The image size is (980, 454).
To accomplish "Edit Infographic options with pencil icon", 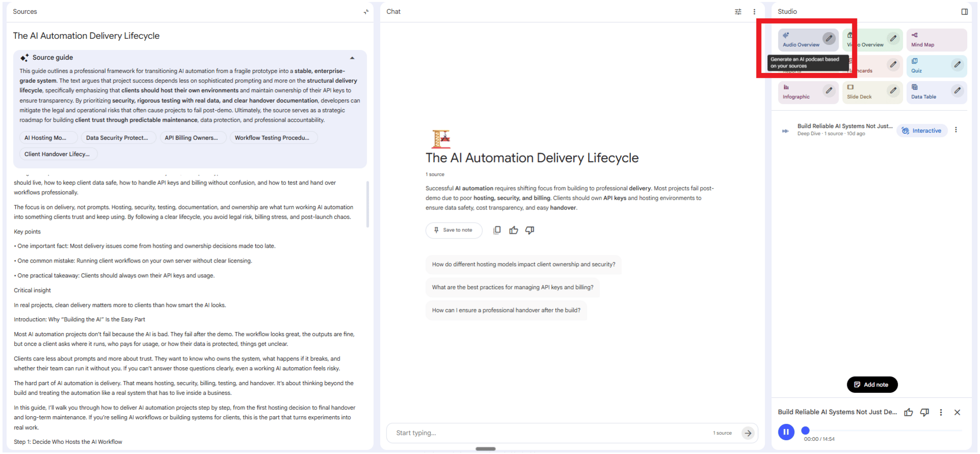I will 829,90.
